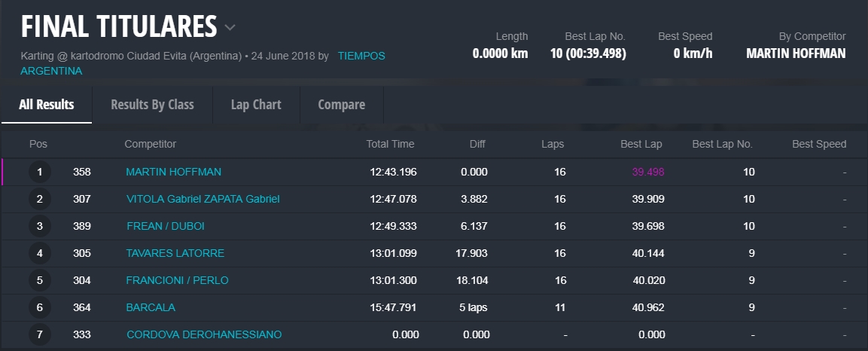868x351 pixels.
Task: Click the All Results tab
Action: [47, 105]
